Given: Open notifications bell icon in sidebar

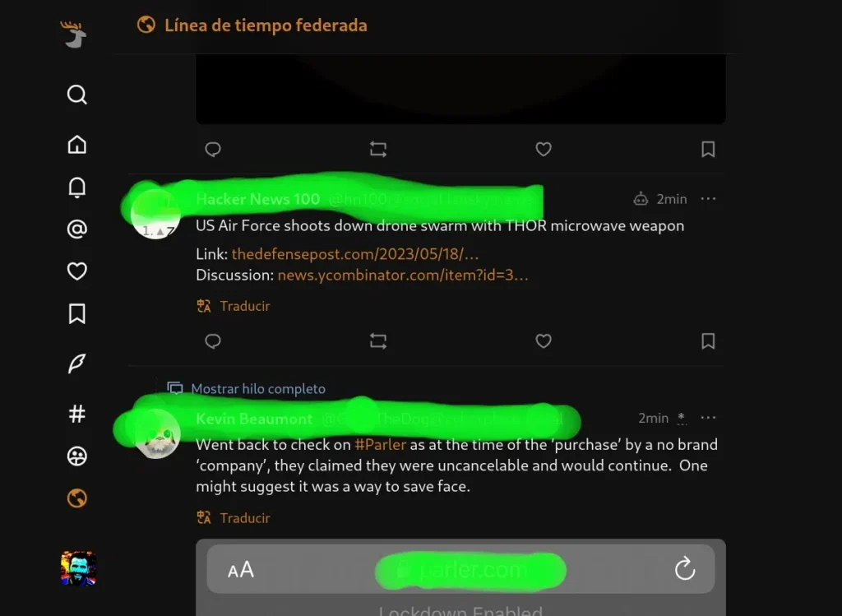Looking at the screenshot, I should (76, 188).
